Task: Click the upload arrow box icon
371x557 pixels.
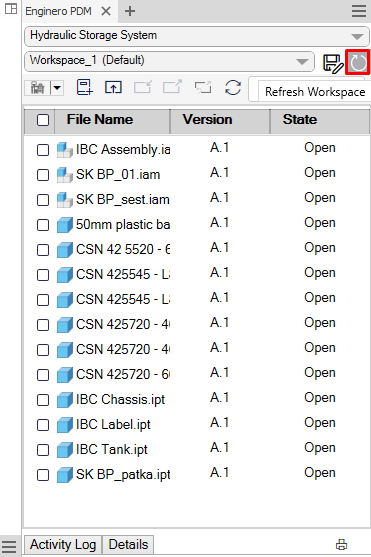Action: (x=113, y=87)
